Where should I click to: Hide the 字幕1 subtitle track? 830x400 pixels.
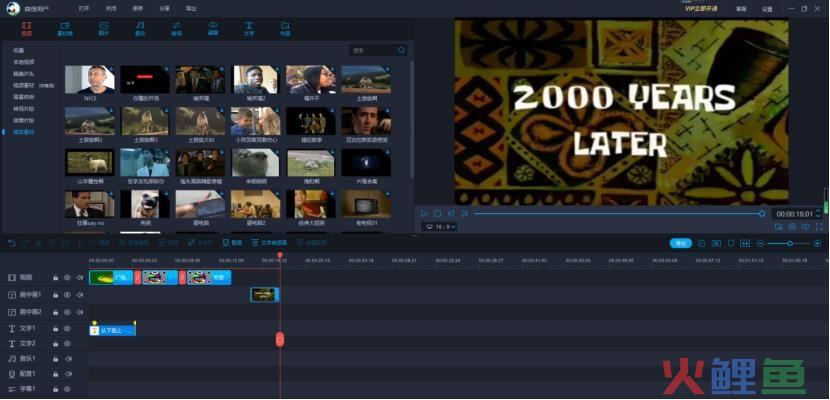[67, 389]
